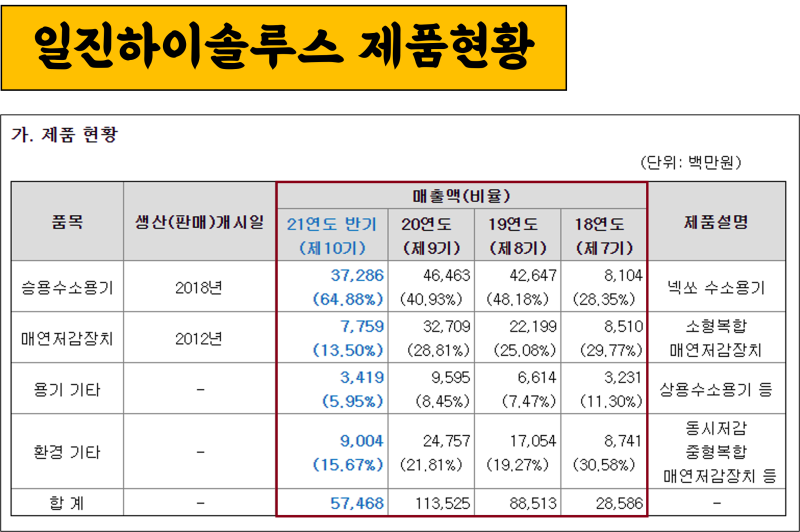800x532 pixels.
Task: Click the ratio (25.08%)
Action: point(524,350)
